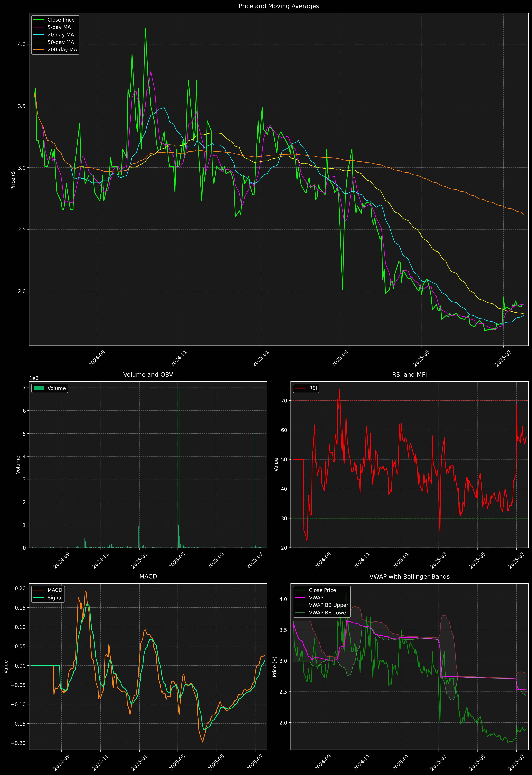Click the 2025-01 date tick under RSI chart
This screenshot has height=775, width=532.
coord(400,561)
